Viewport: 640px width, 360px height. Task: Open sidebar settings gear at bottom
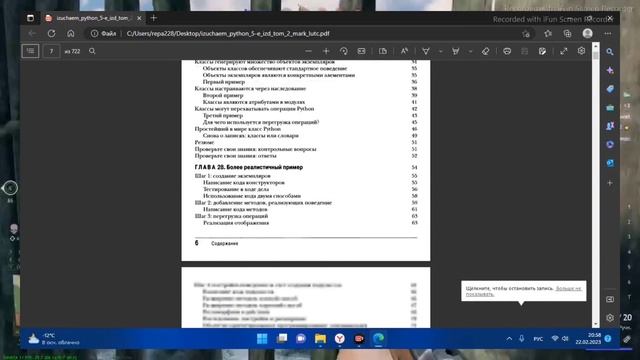[x=610, y=318]
